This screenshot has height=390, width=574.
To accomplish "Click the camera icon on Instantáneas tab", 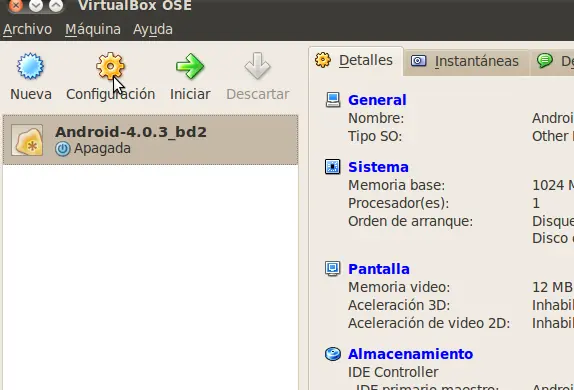I will click(x=418, y=61).
